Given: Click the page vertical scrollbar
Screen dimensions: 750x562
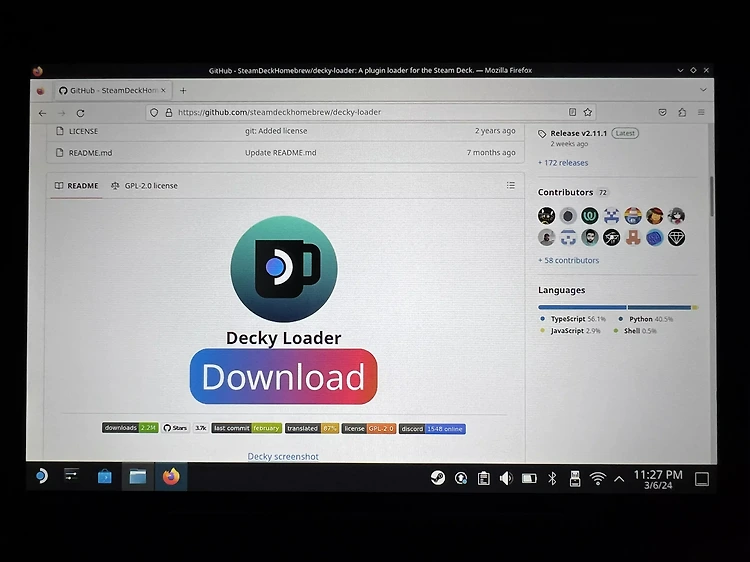Looking at the screenshot, I should [x=712, y=196].
